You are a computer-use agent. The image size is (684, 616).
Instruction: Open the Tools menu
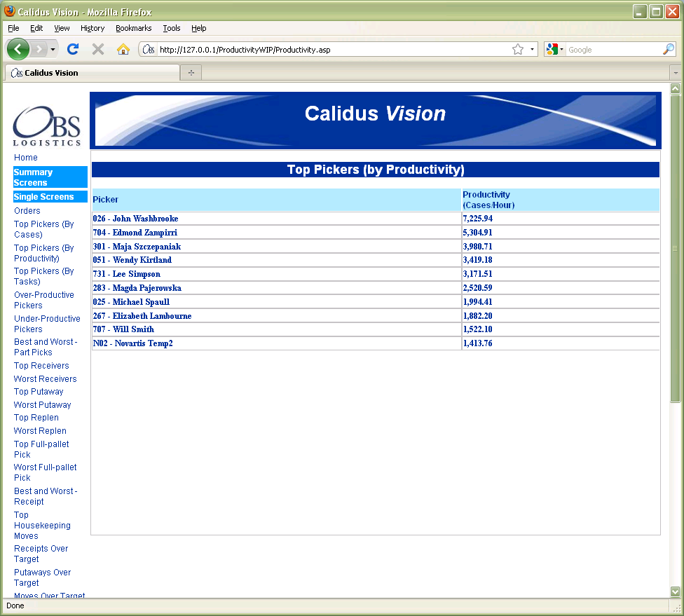(172, 28)
